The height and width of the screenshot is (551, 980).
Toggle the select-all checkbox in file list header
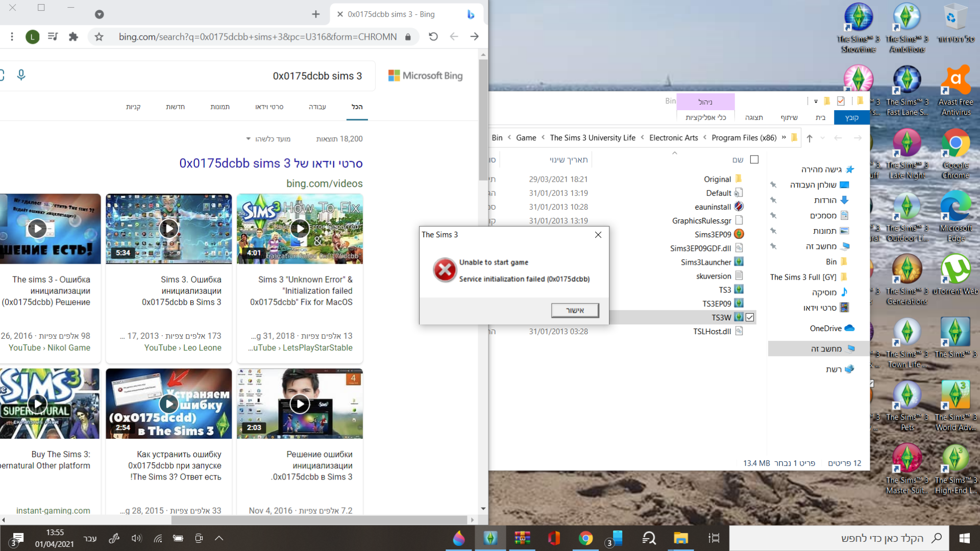pyautogui.click(x=754, y=160)
